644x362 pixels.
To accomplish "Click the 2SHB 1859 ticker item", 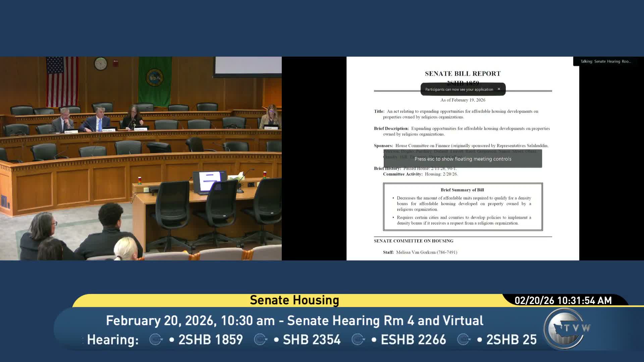I will pos(210,340).
